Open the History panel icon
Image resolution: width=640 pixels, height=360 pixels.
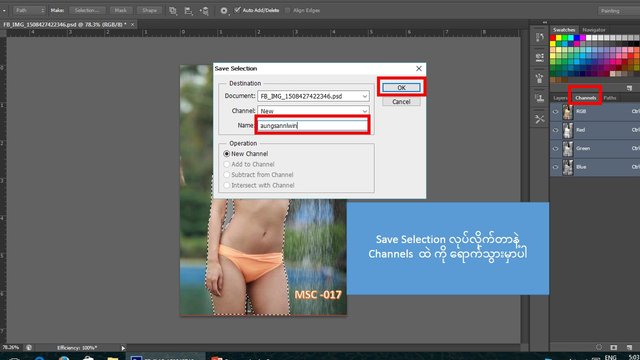540,38
